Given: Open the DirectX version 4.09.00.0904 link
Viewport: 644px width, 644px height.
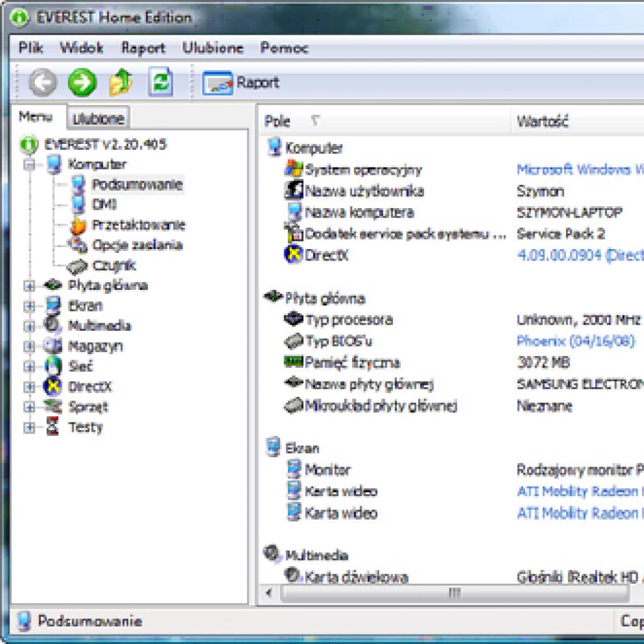Looking at the screenshot, I should pyautogui.click(x=580, y=255).
